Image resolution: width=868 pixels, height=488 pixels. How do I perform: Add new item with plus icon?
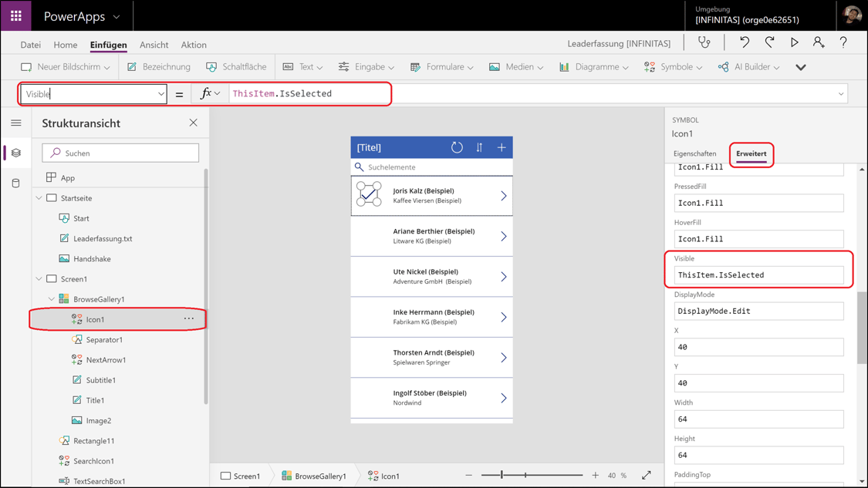pos(502,147)
